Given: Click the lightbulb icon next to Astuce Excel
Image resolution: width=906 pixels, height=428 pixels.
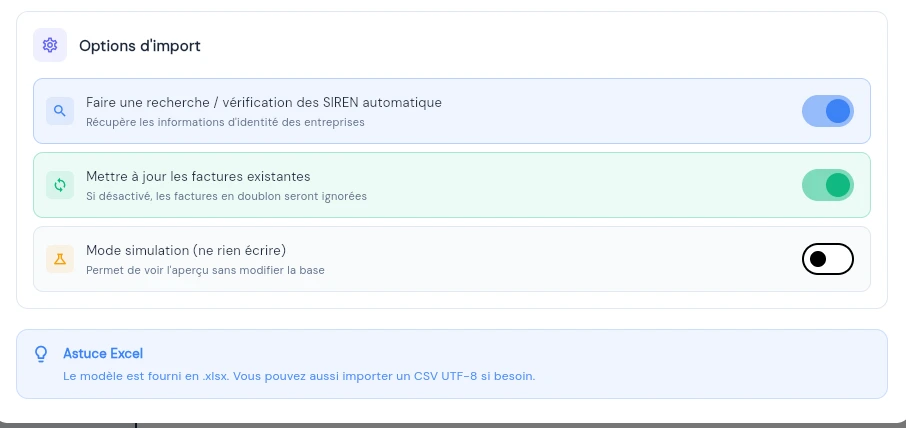Looking at the screenshot, I should [x=41, y=353].
